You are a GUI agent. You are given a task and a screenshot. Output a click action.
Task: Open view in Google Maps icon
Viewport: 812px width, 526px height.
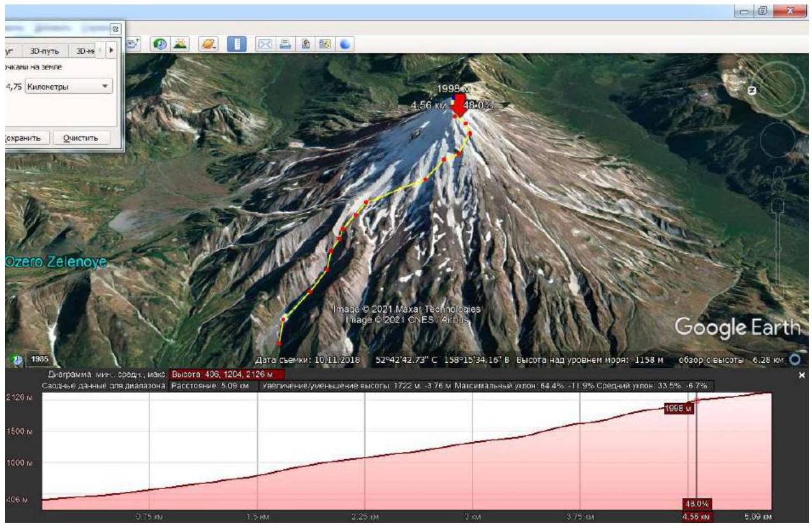[325, 44]
